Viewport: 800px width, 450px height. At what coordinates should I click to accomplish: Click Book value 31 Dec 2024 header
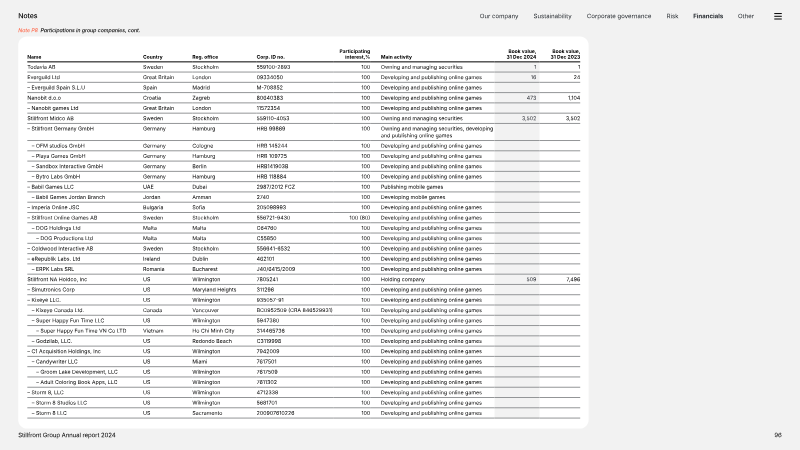point(521,54)
